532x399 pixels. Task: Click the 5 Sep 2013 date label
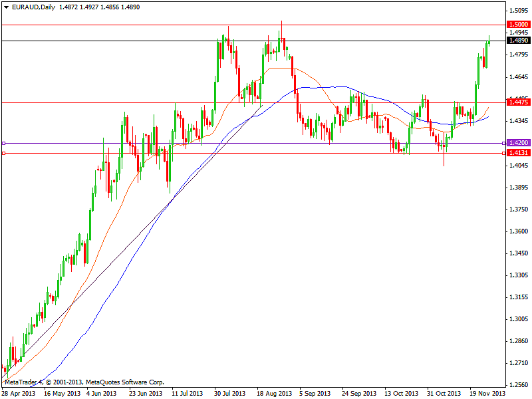(315, 393)
